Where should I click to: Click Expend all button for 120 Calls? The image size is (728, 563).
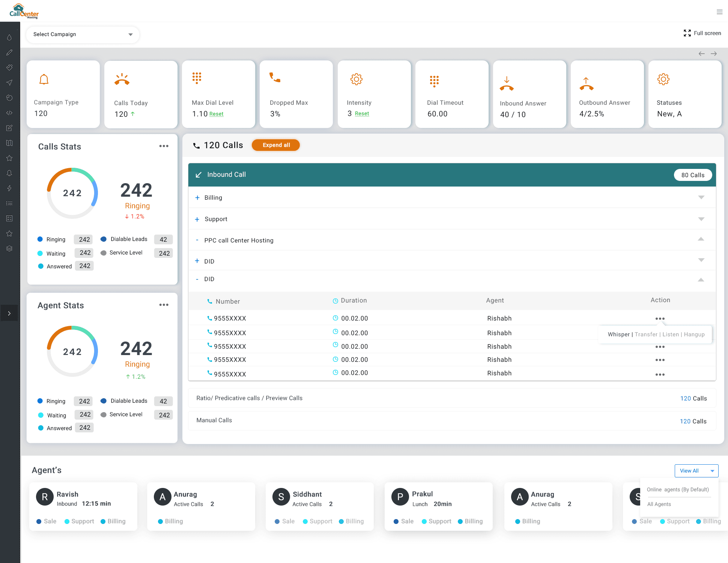275,145
